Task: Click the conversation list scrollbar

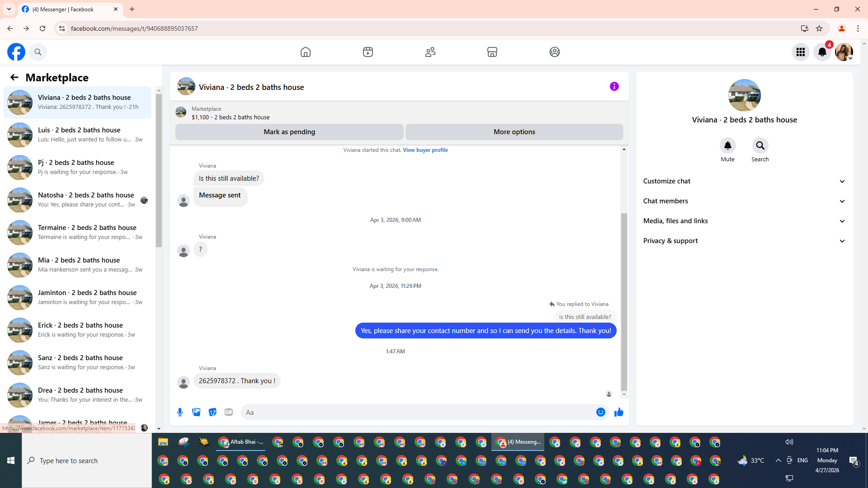Action: (x=159, y=170)
